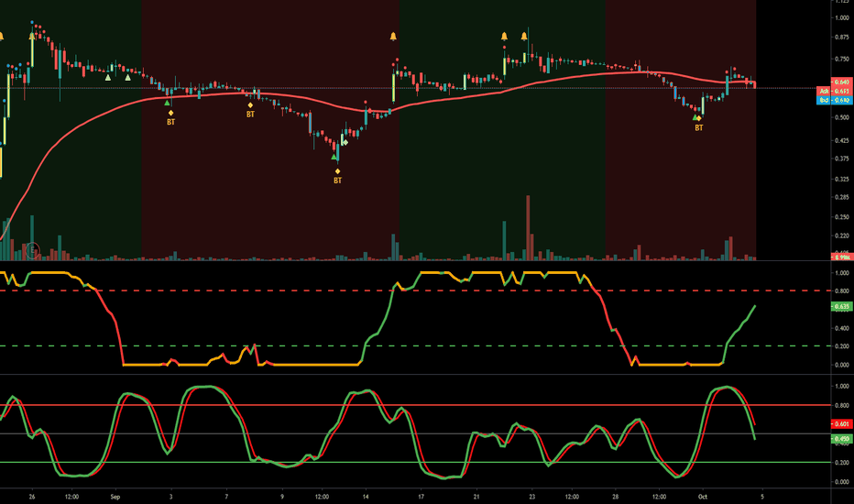Select the BT label below the Sep 3 candle
Screen dimensions: 854x504
coord(171,122)
